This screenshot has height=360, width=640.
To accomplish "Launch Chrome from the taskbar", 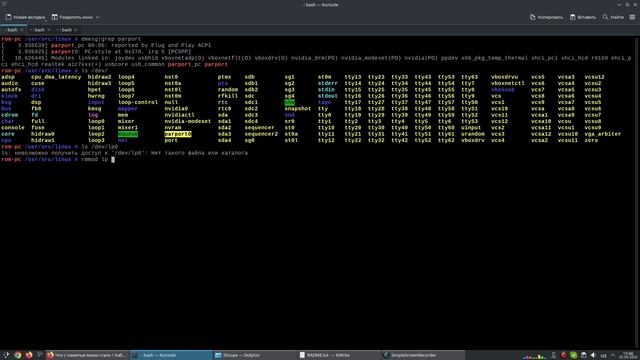I will (18, 355).
